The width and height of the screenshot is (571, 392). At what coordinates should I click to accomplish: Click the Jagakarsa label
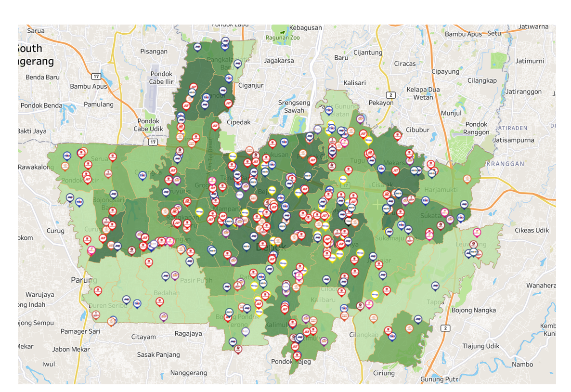point(279,61)
